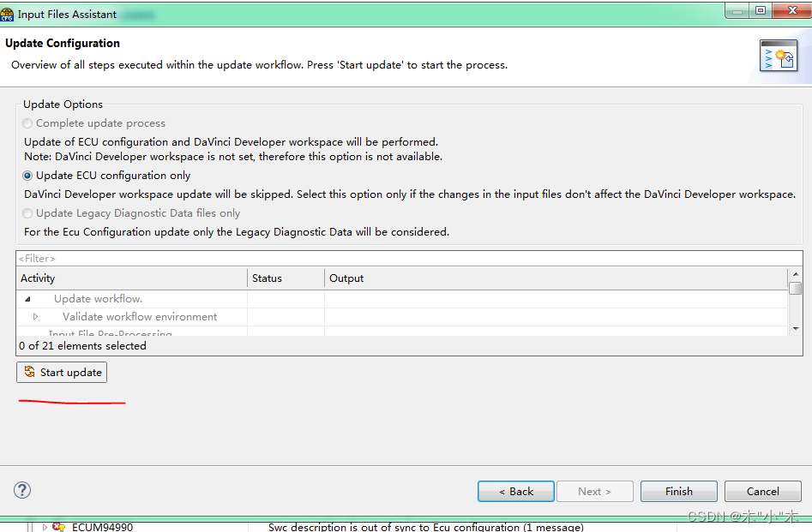
Task: Close the Input Files Assistant window
Action: click(791, 10)
